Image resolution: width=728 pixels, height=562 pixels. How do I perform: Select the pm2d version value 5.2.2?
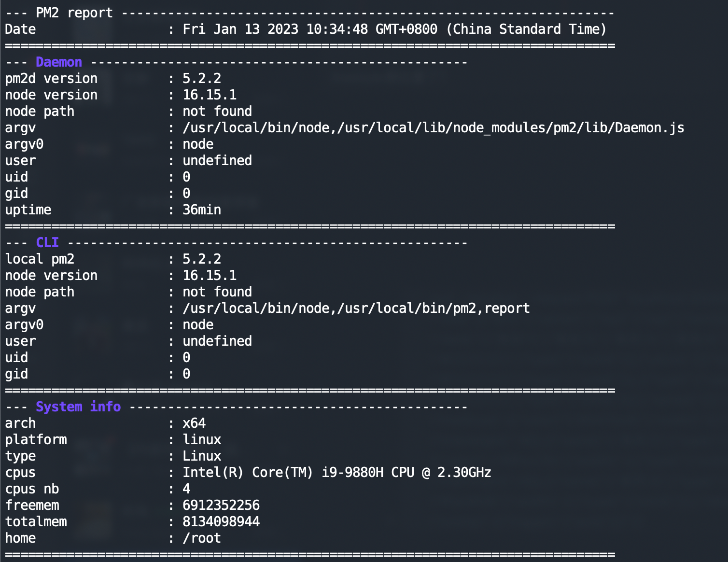[x=201, y=78]
